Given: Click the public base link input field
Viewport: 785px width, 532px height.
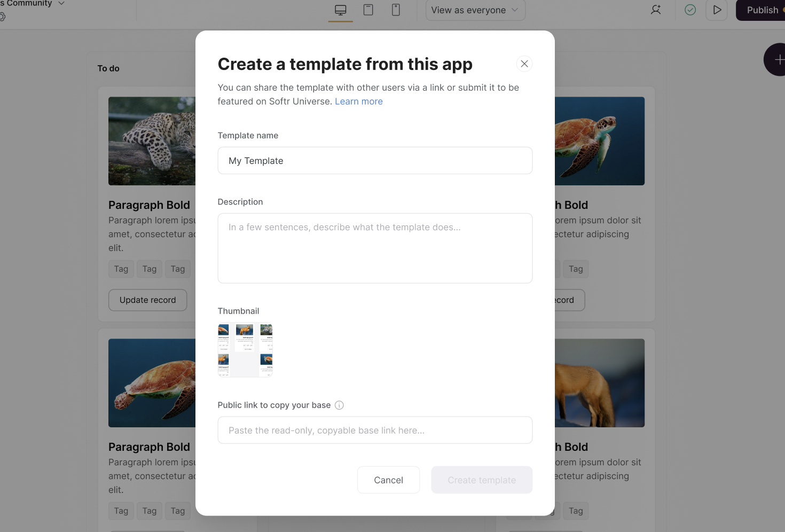Looking at the screenshot, I should point(375,430).
